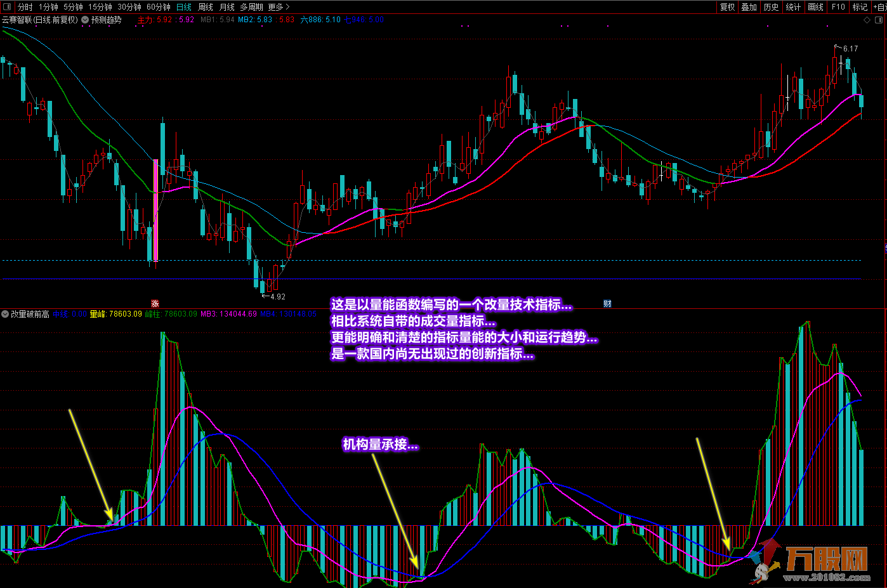Select the 15分钟 period tab
The width and height of the screenshot is (887, 588).
pos(100,7)
